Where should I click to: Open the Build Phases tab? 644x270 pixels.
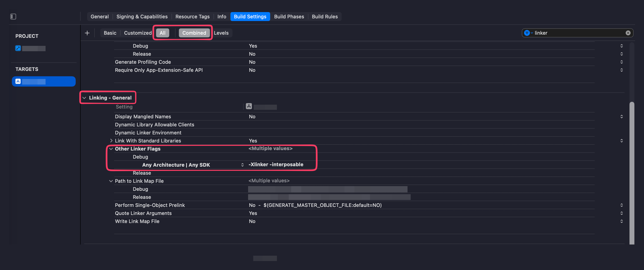(x=289, y=17)
